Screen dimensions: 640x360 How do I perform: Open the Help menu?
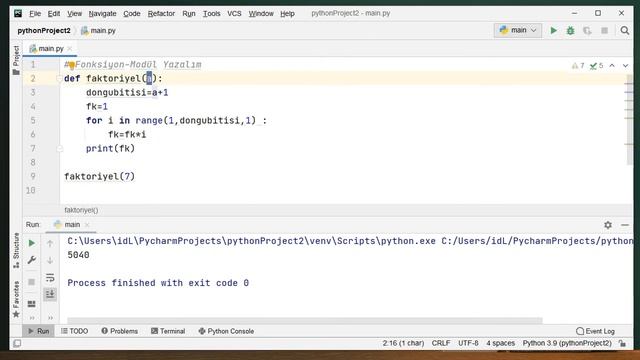point(287,13)
